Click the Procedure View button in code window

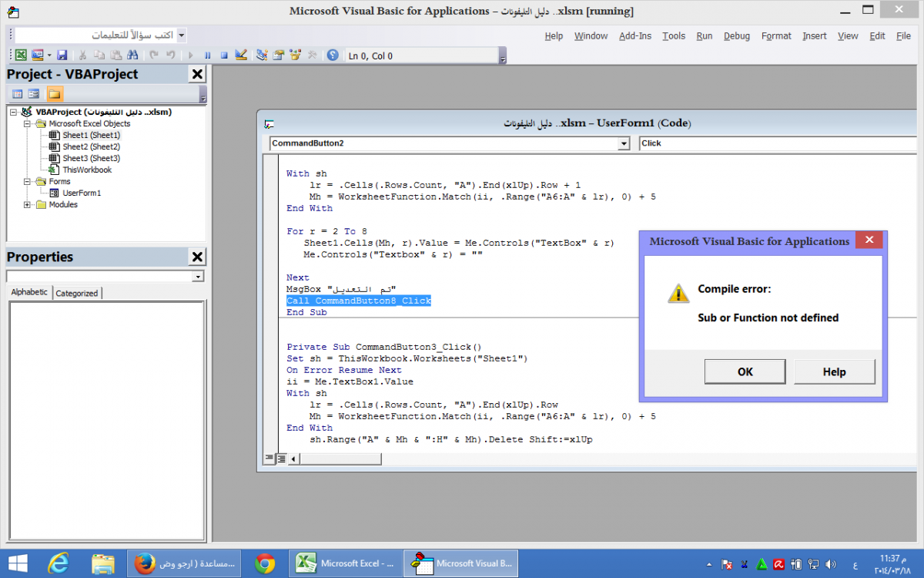pos(269,459)
